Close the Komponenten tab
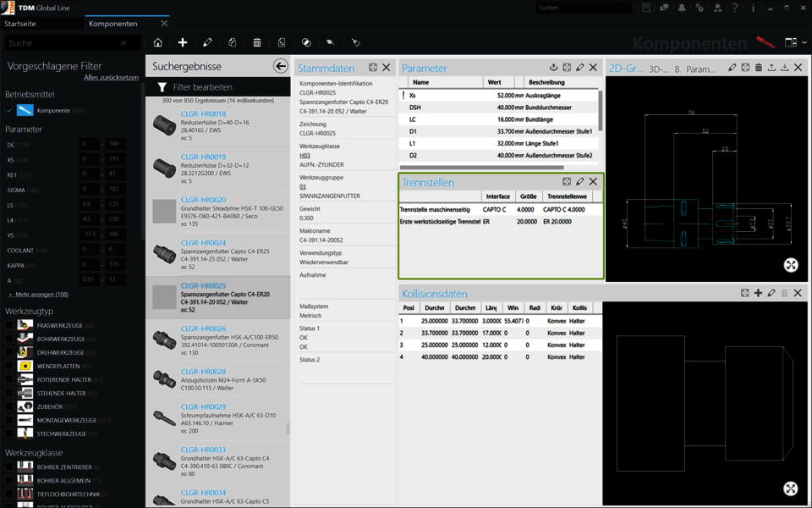This screenshot has height=508, width=812. pyautogui.click(x=164, y=24)
